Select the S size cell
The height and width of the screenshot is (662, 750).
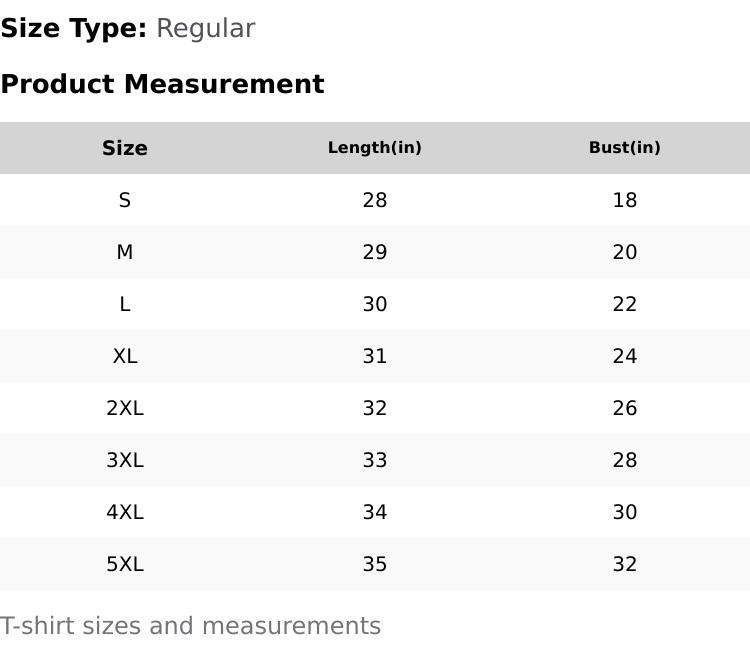[125, 200]
